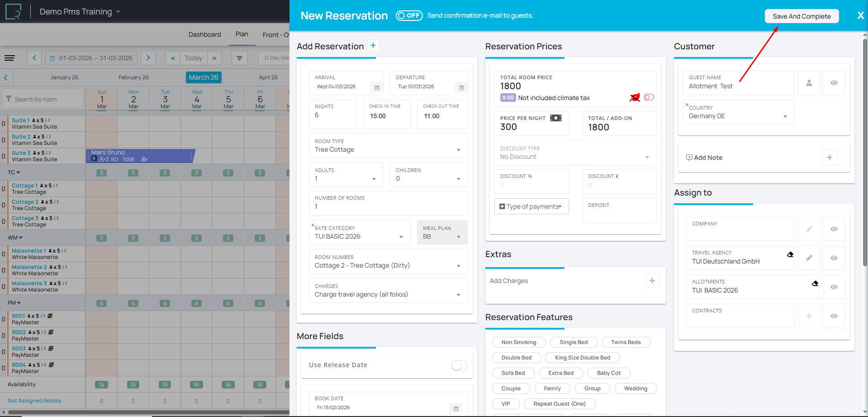The width and height of the screenshot is (868, 417).
Task: Click the Save And Complete button
Action: tap(802, 16)
